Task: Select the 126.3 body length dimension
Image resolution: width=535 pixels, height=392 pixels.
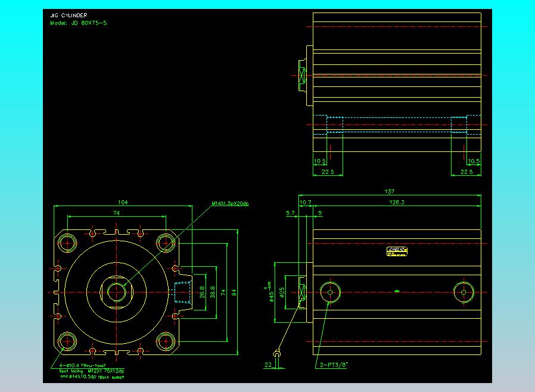Action: [x=396, y=203]
